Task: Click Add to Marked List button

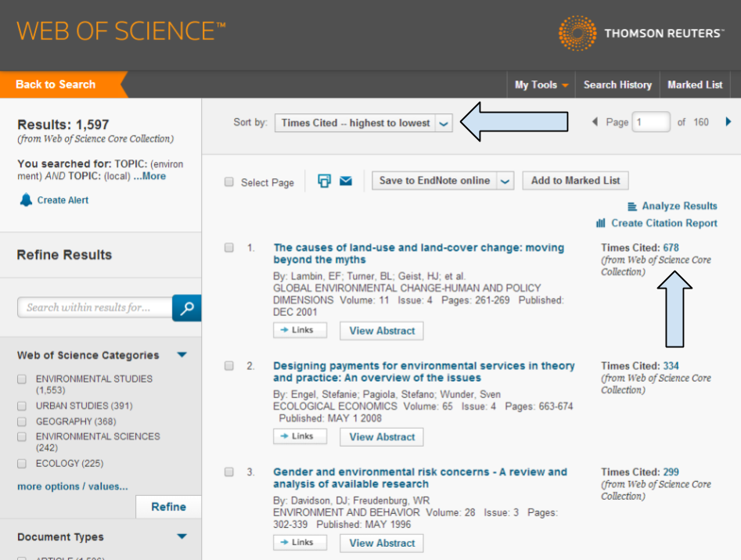Action: tap(575, 181)
